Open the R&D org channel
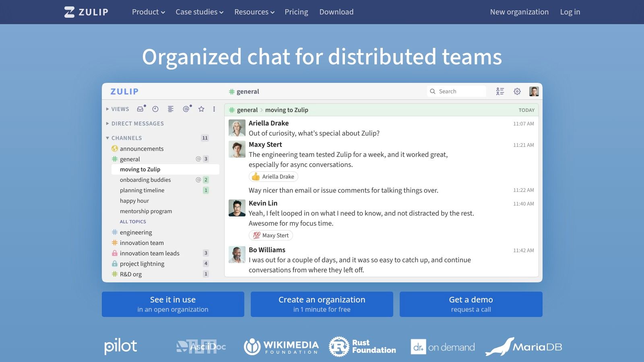This screenshot has height=362, width=644. click(x=131, y=274)
